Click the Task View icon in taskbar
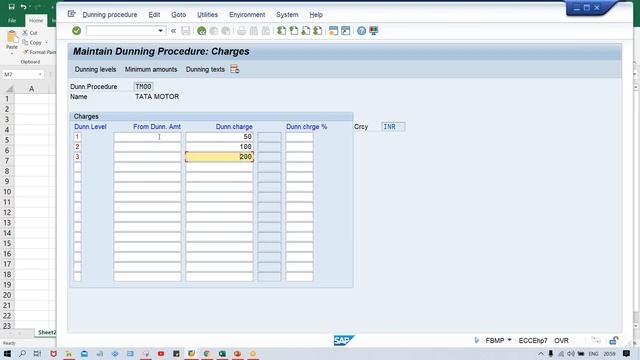Image resolution: width=640 pixels, height=360 pixels. point(38,353)
